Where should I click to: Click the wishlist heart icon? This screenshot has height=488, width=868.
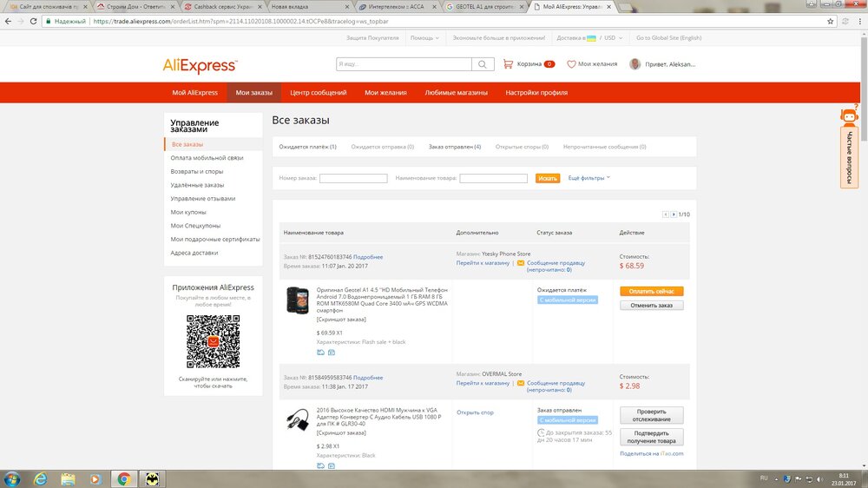(571, 64)
